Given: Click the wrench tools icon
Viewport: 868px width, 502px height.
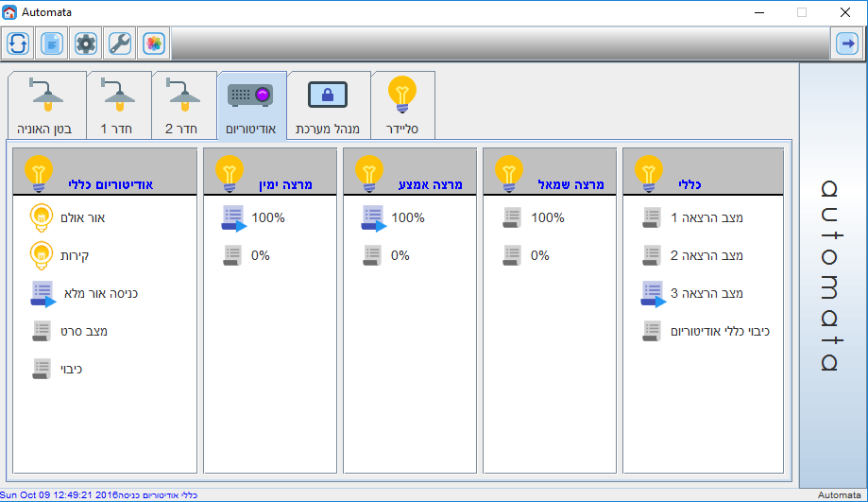Looking at the screenshot, I should (x=120, y=43).
